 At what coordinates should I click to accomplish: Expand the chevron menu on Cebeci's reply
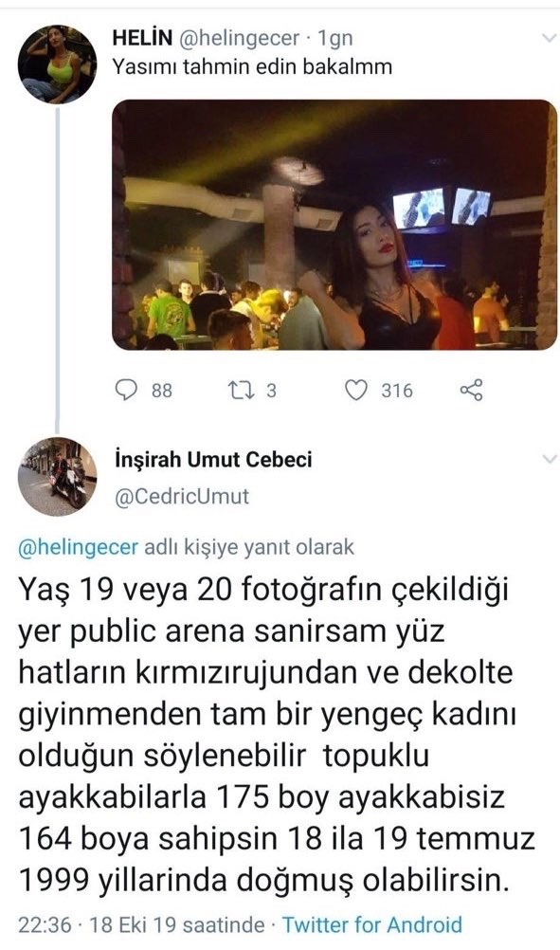tap(549, 459)
